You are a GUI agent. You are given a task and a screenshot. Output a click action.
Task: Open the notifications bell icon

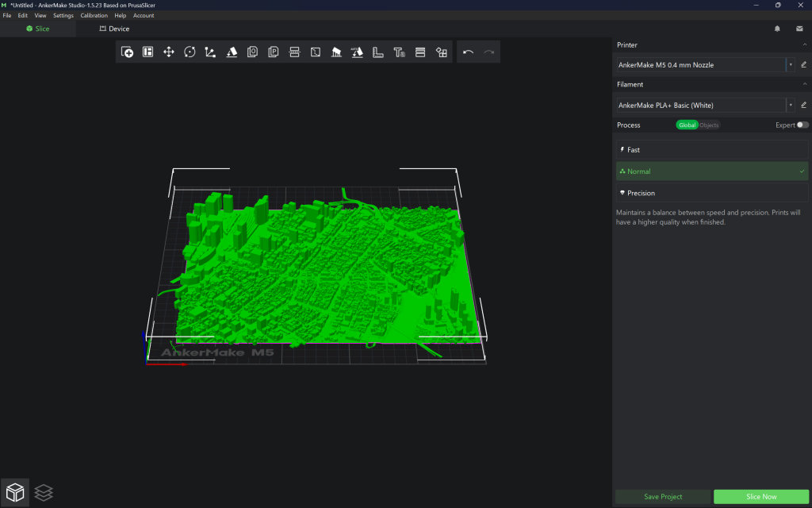pos(778,29)
